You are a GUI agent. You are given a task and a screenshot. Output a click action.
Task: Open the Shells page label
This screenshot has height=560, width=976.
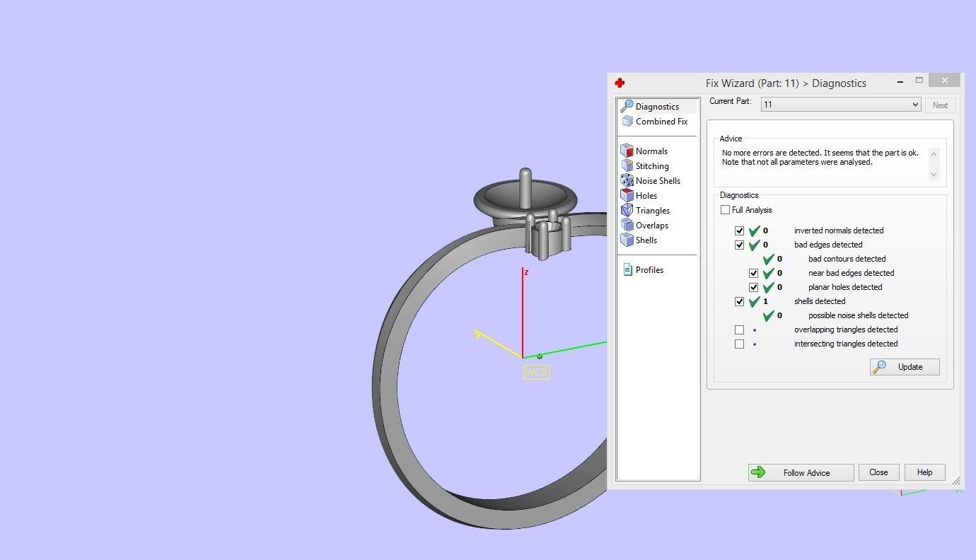646,240
